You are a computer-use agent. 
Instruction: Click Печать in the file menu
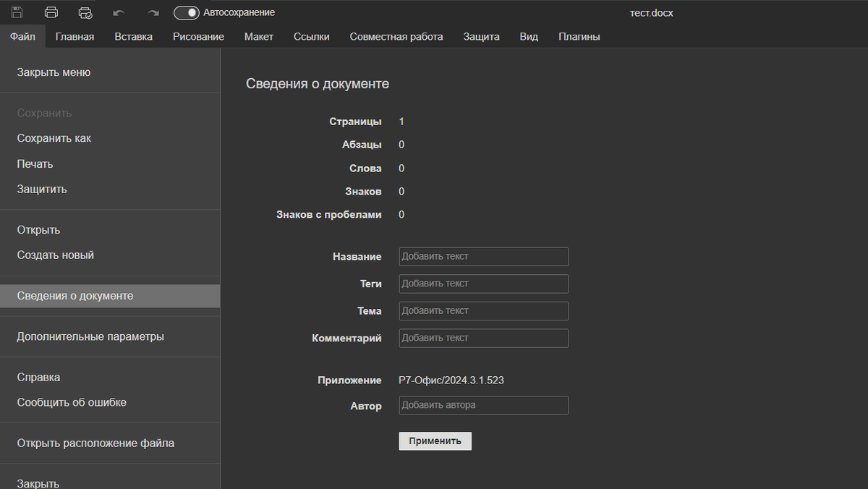[x=110, y=164]
